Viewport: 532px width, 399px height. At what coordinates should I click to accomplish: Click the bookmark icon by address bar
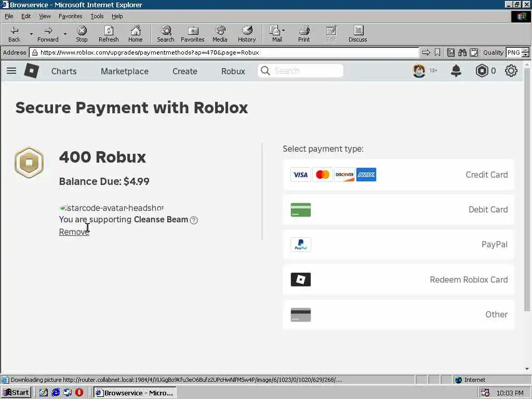coord(437,52)
